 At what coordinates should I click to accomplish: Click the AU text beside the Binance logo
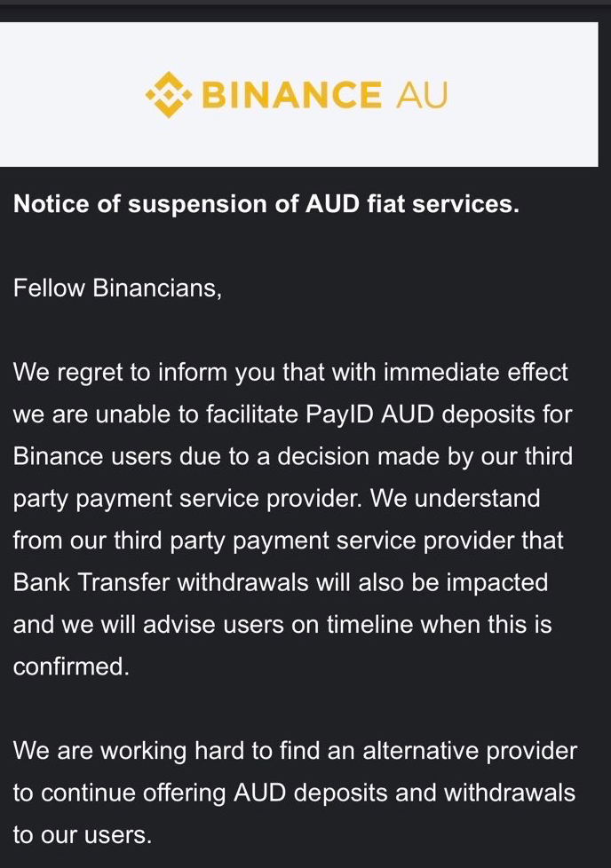click(421, 95)
